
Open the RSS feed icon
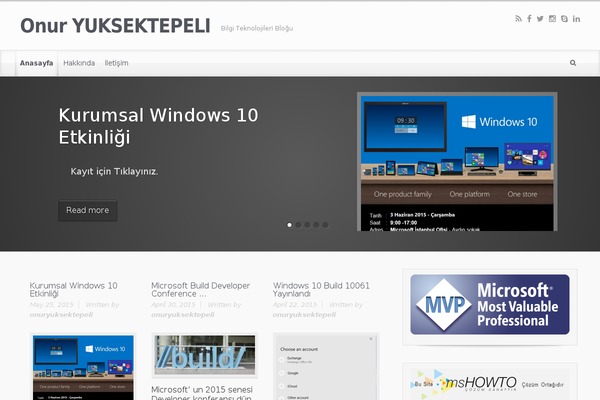(x=518, y=18)
